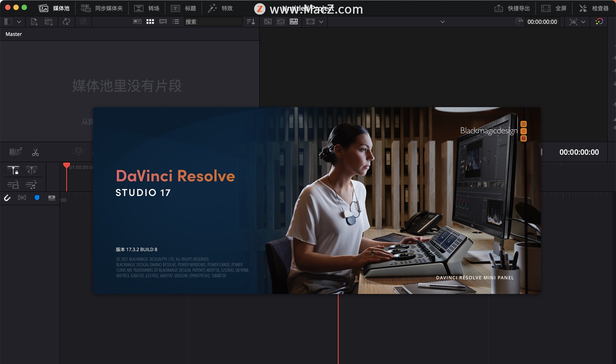Enable the free playhead timeline mode

31,170
